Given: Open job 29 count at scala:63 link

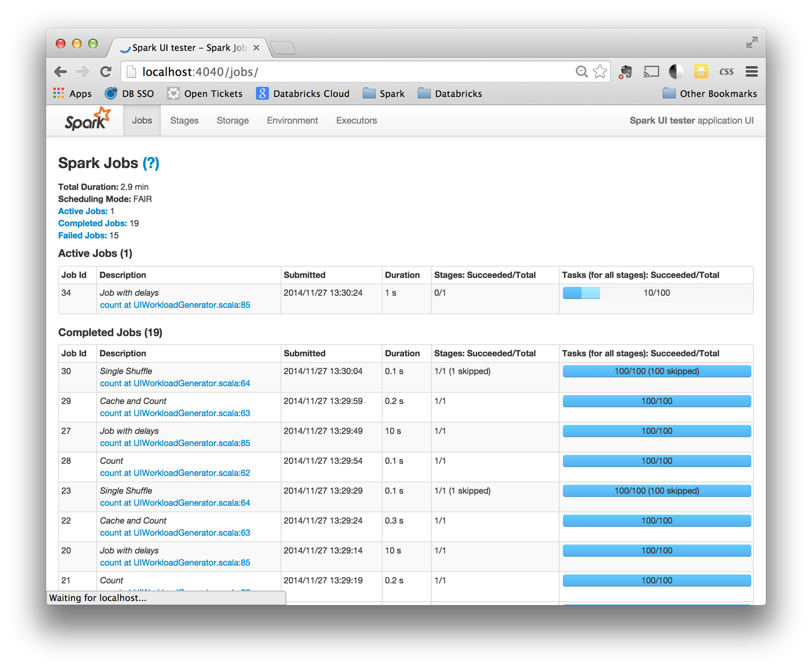Looking at the screenshot, I should pos(175,413).
